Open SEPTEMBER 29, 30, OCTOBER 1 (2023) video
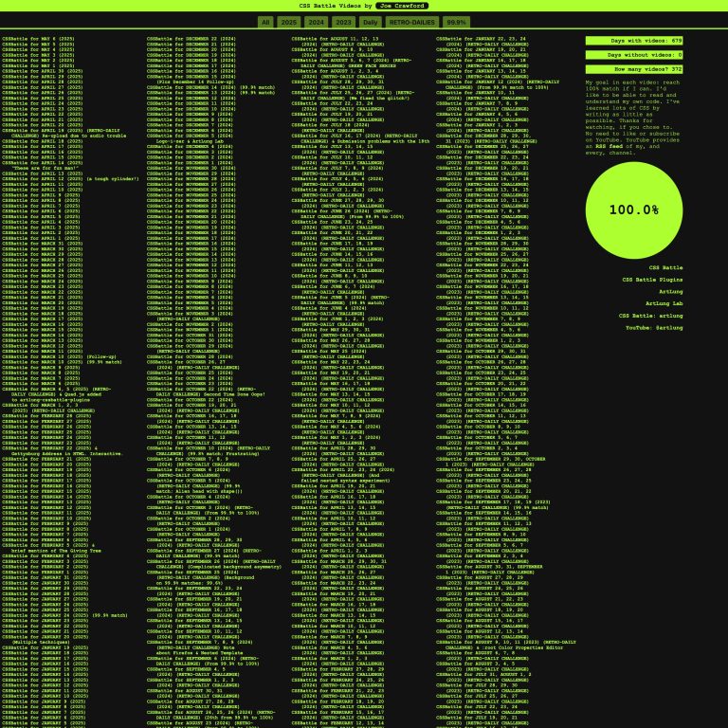This screenshot has height=728, width=728. click(491, 462)
